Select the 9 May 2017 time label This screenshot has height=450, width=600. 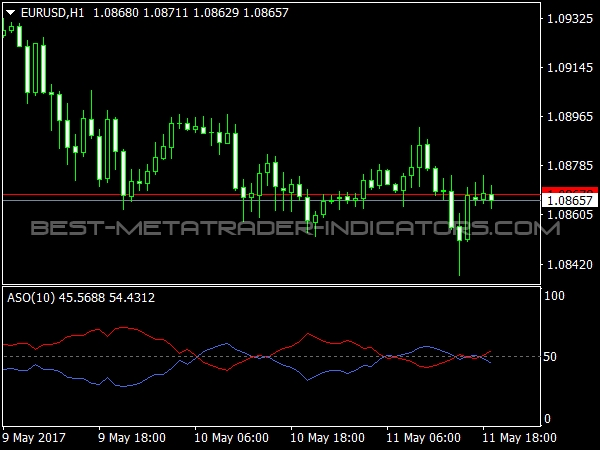pyautogui.click(x=34, y=437)
